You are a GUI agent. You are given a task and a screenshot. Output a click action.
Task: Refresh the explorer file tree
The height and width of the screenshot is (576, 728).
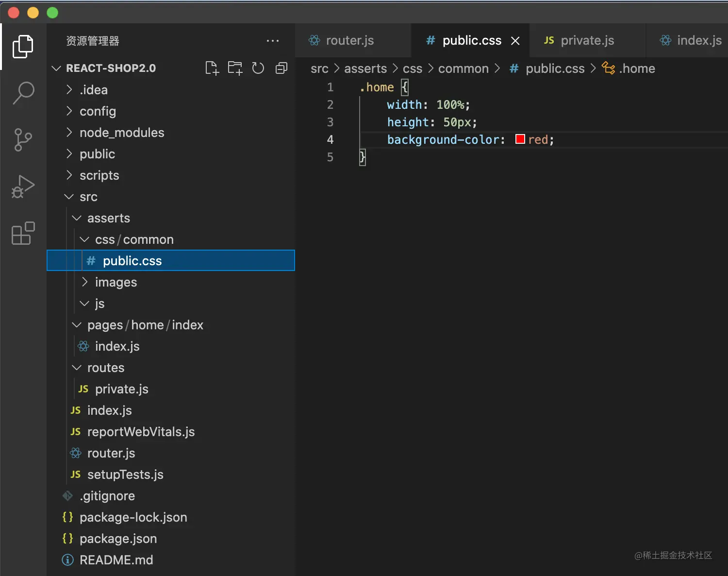(x=258, y=68)
